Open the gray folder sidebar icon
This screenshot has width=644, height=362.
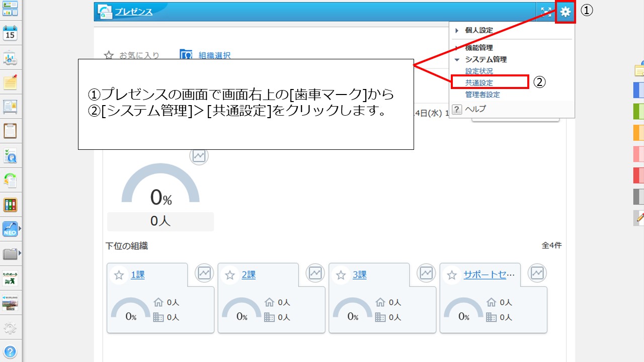(10, 253)
